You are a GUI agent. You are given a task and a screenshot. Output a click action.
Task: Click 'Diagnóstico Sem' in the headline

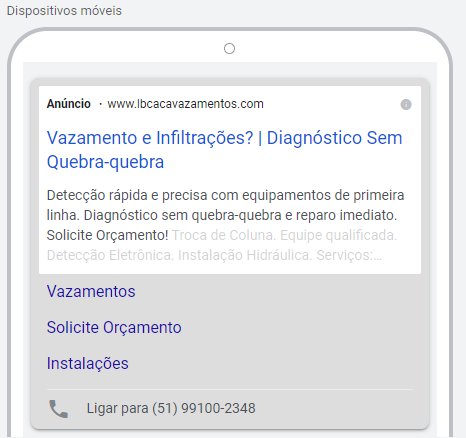pos(335,138)
